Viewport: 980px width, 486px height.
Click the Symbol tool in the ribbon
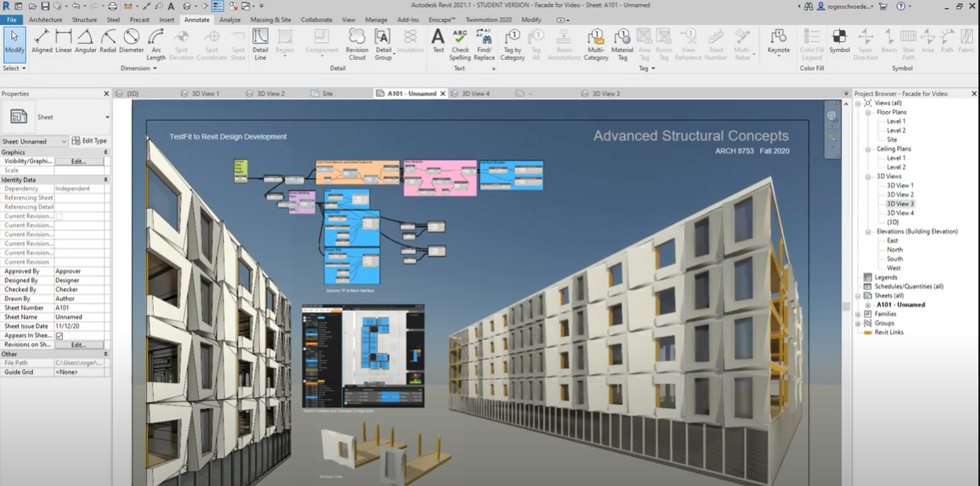pyautogui.click(x=839, y=40)
